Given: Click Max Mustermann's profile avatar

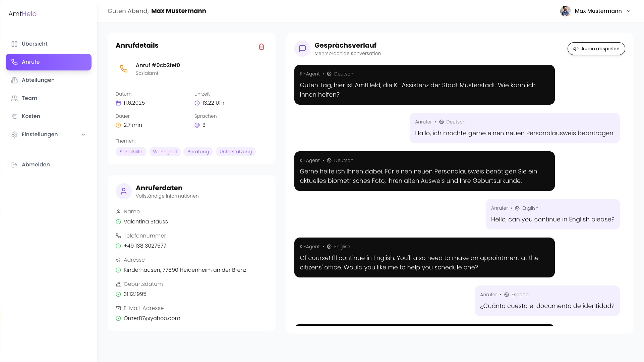Looking at the screenshot, I should [x=565, y=11].
